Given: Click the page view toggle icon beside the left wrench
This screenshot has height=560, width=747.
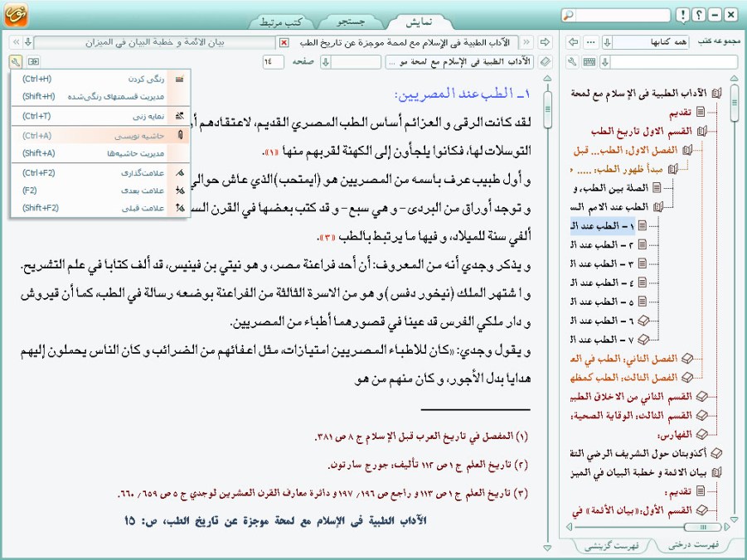Looking at the screenshot, I should 33,61.
